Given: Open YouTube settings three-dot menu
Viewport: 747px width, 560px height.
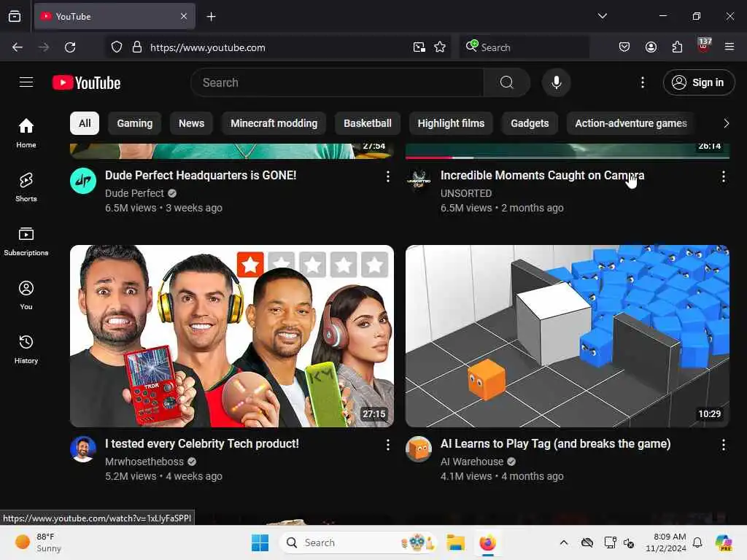Looking at the screenshot, I should click(642, 82).
